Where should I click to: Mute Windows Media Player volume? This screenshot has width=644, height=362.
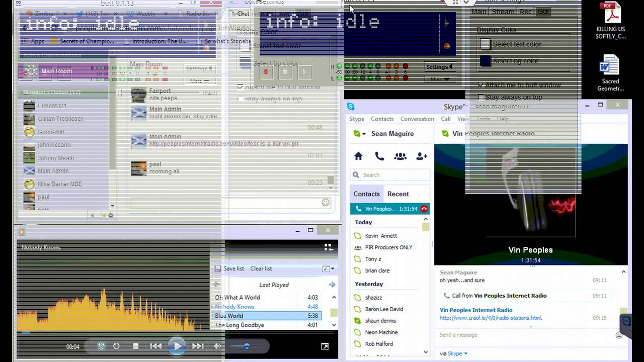click(217, 346)
